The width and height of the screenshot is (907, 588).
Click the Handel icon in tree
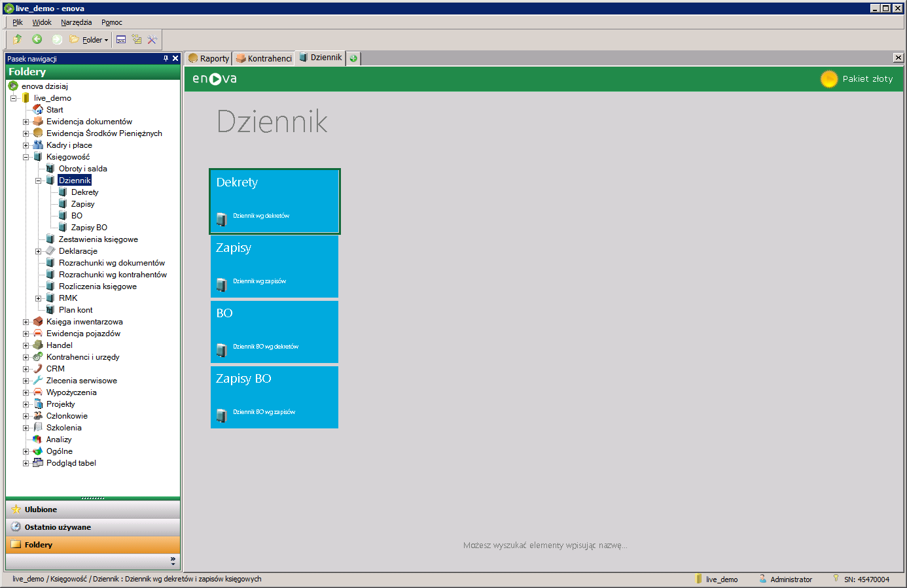click(x=38, y=345)
